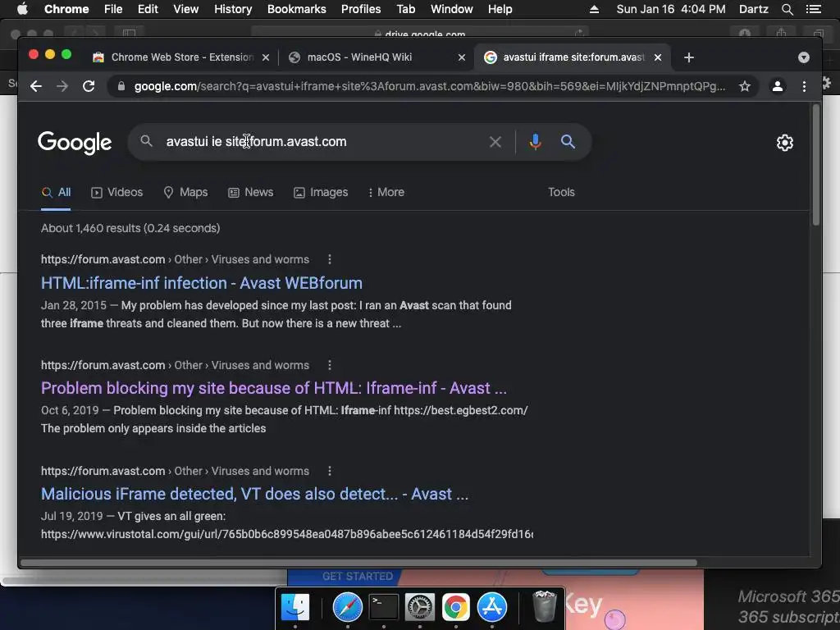Open Chrome's three-dot customize menu
The height and width of the screenshot is (630, 840).
pos(804,86)
